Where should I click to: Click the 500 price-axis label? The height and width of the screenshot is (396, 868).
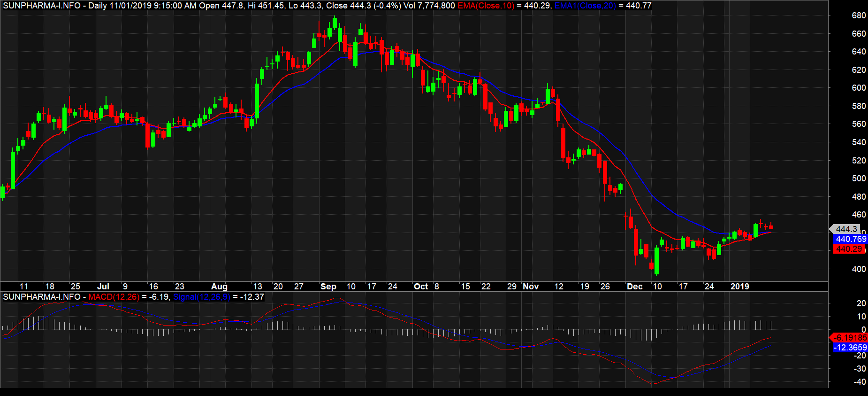pyautogui.click(x=859, y=179)
